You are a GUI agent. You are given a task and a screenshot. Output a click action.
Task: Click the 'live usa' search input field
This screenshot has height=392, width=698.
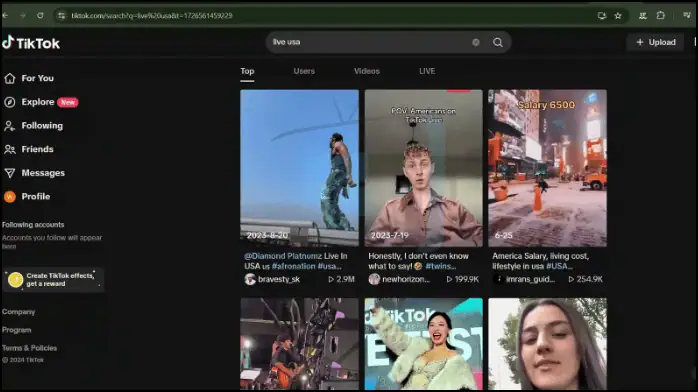coord(369,42)
